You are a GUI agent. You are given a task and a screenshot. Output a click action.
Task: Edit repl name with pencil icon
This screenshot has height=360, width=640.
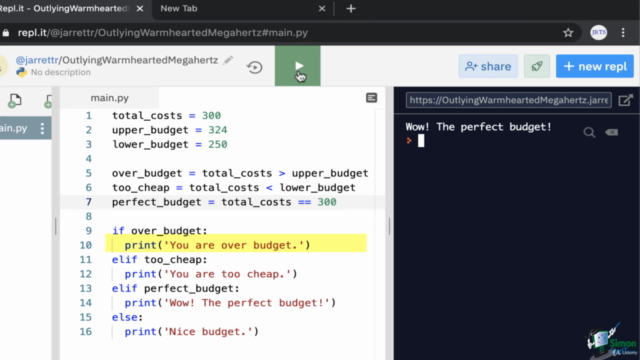pos(228,60)
